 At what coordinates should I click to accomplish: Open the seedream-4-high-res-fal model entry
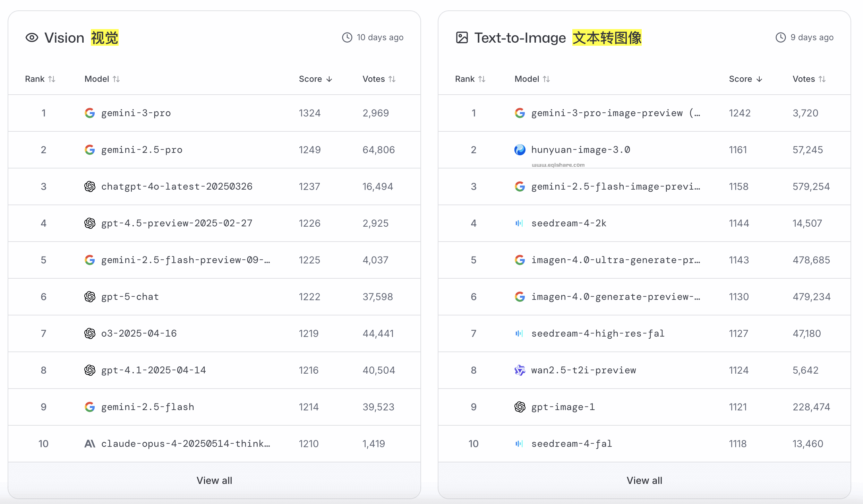click(x=598, y=333)
